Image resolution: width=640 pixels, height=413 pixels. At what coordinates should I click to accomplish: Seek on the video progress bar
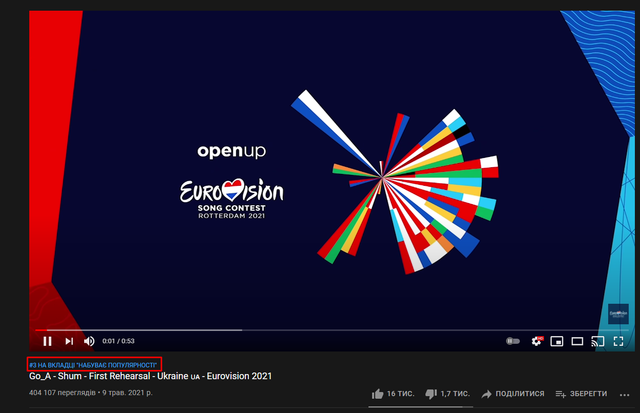click(333, 330)
